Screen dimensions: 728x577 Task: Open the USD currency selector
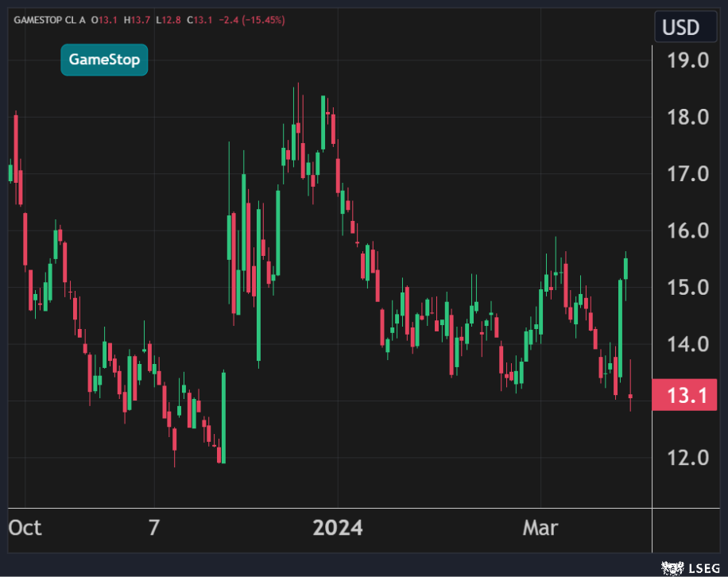tap(681, 28)
